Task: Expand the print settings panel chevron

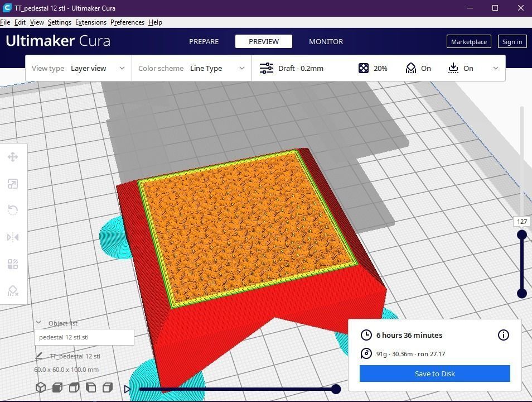Action: (496, 68)
